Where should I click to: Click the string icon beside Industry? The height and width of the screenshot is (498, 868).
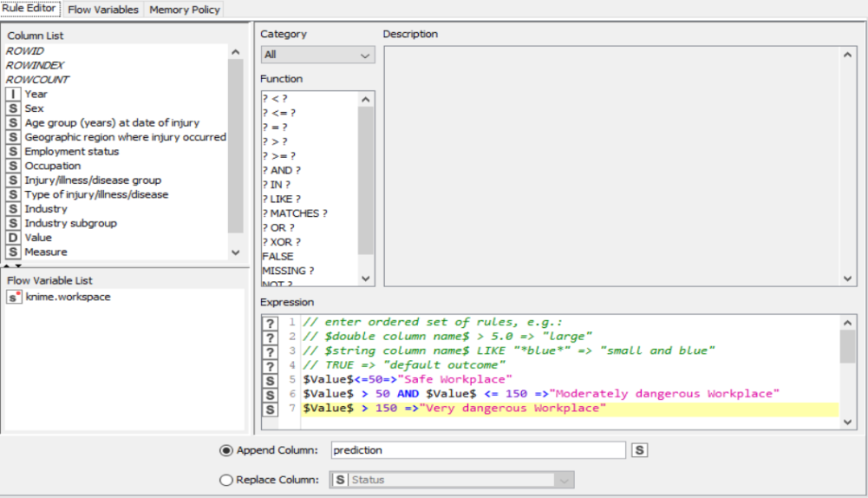13,209
